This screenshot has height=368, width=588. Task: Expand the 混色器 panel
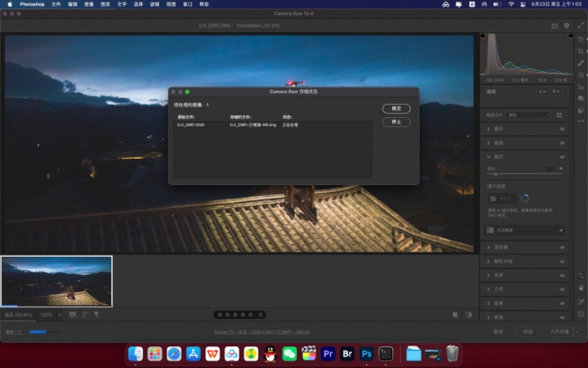tap(501, 247)
